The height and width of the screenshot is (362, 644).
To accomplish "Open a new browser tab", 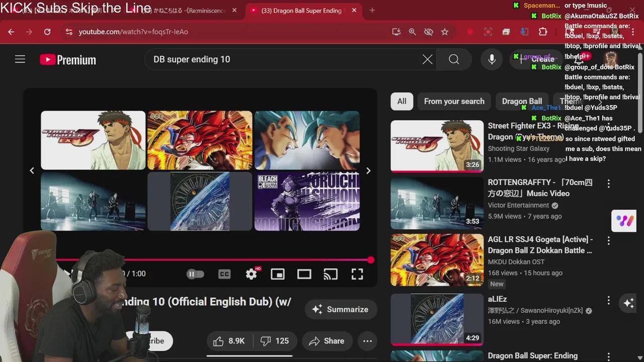I will click(x=372, y=11).
